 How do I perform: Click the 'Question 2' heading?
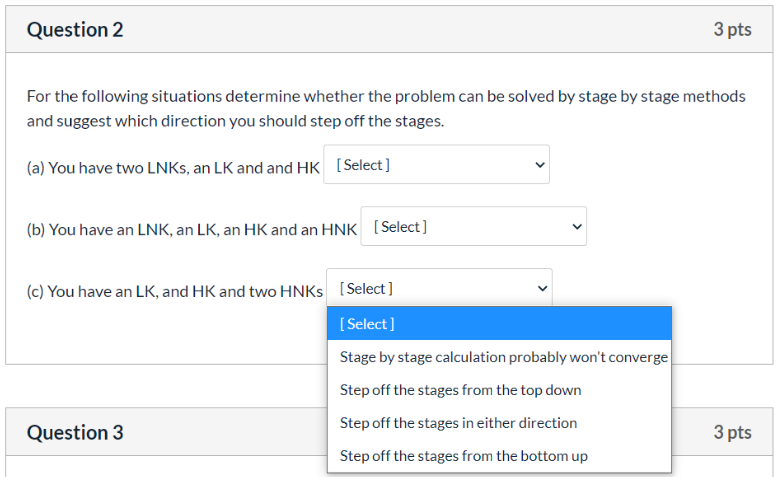[x=75, y=30]
